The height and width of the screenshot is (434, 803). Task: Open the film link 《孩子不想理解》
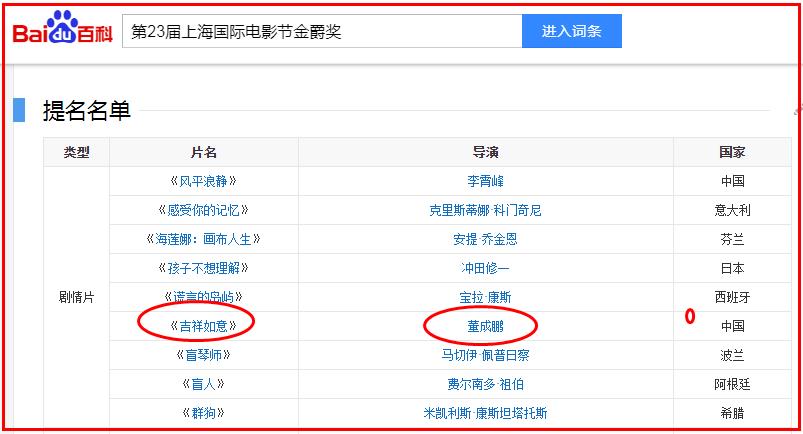[203, 268]
